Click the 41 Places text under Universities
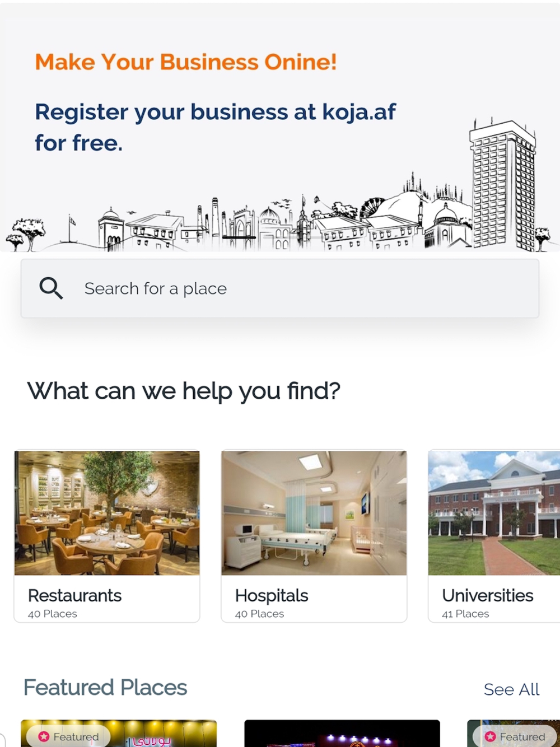 click(466, 614)
